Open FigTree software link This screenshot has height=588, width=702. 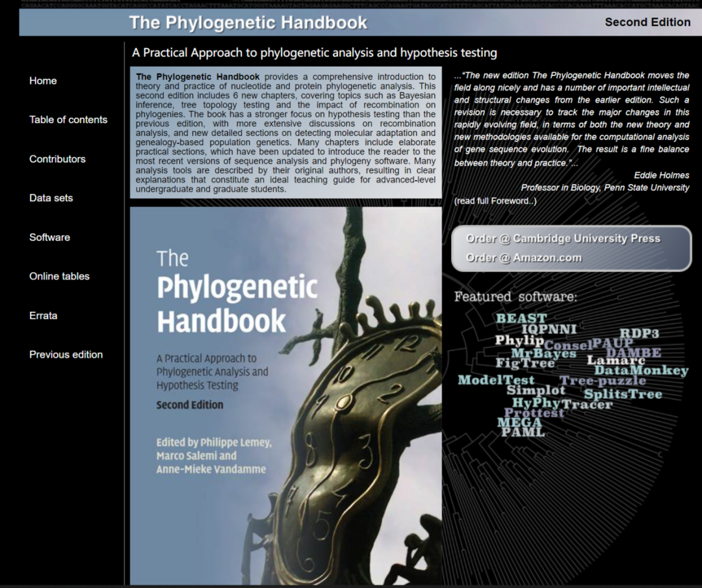[525, 363]
